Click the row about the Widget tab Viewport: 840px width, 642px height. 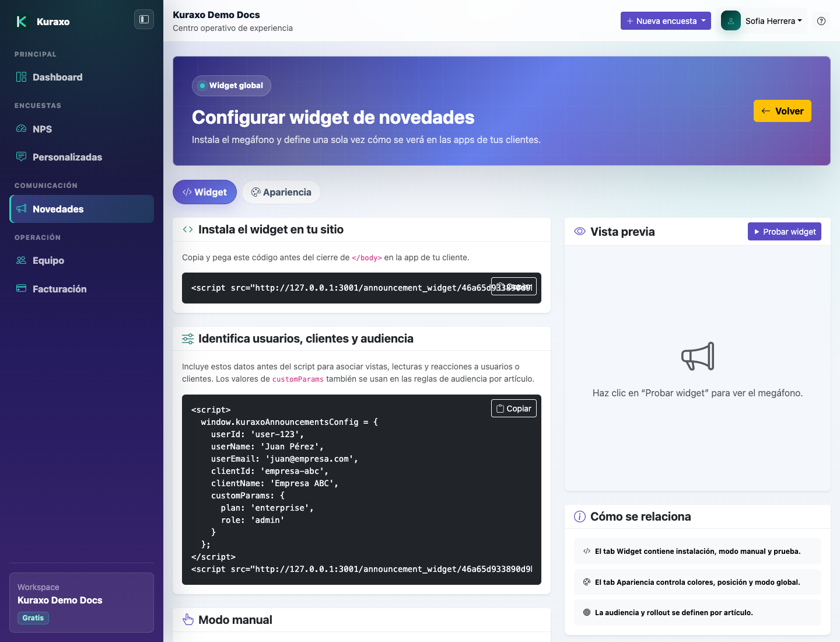698,551
